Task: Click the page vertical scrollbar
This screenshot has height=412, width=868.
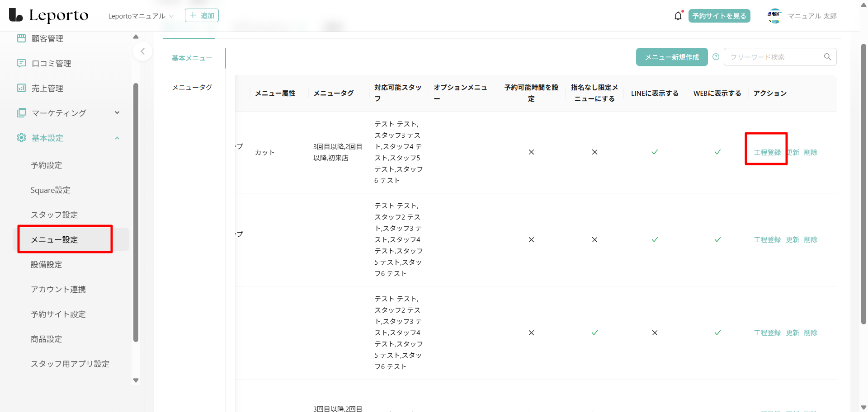Action: (x=863, y=184)
